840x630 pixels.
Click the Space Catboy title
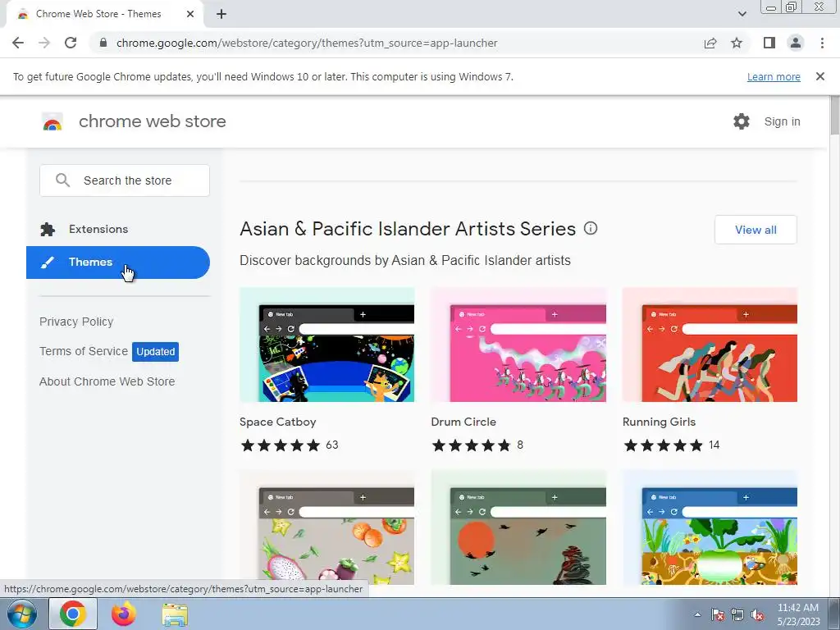(277, 422)
